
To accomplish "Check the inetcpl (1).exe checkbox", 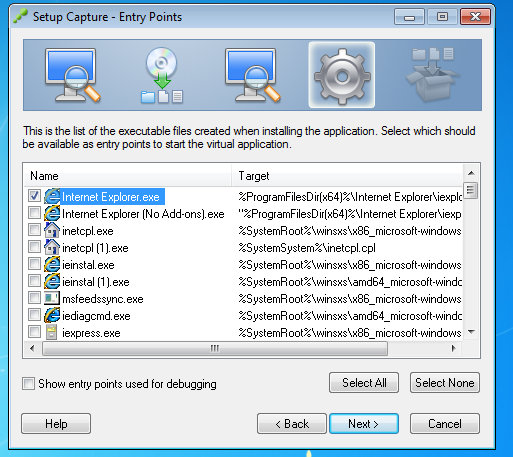I will coord(34,247).
